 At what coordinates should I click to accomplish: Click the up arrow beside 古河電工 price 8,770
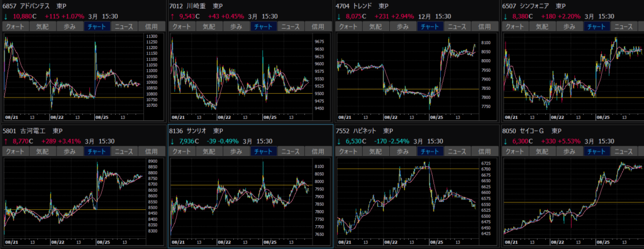coord(6,141)
